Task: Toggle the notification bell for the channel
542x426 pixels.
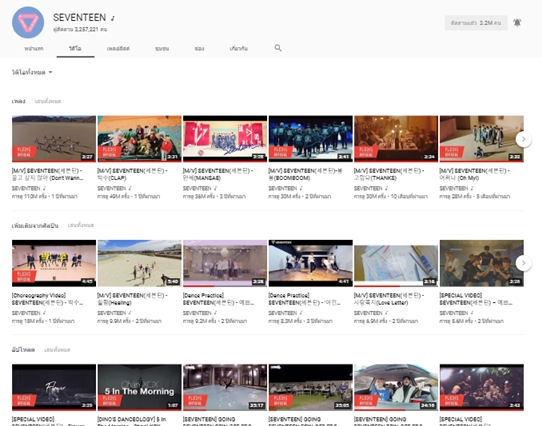Action: tap(517, 23)
